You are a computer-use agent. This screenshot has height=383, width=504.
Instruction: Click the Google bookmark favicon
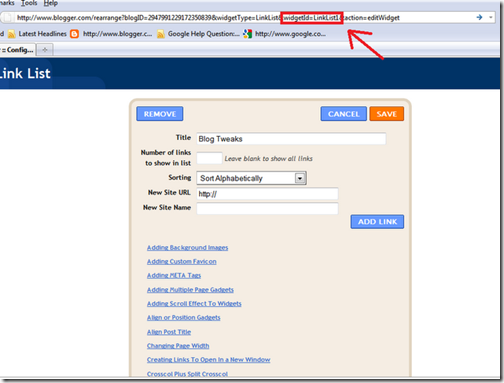[x=247, y=34]
